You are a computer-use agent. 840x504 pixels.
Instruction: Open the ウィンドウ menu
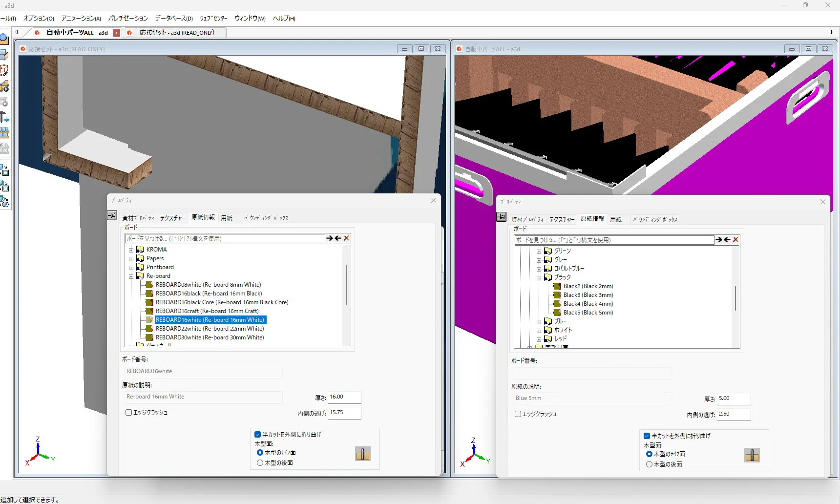[250, 19]
